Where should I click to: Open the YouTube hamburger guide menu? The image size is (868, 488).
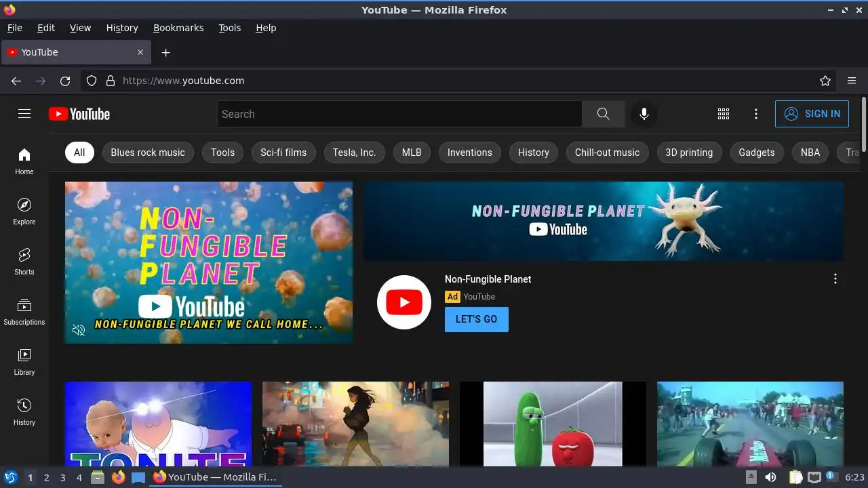[x=24, y=114]
